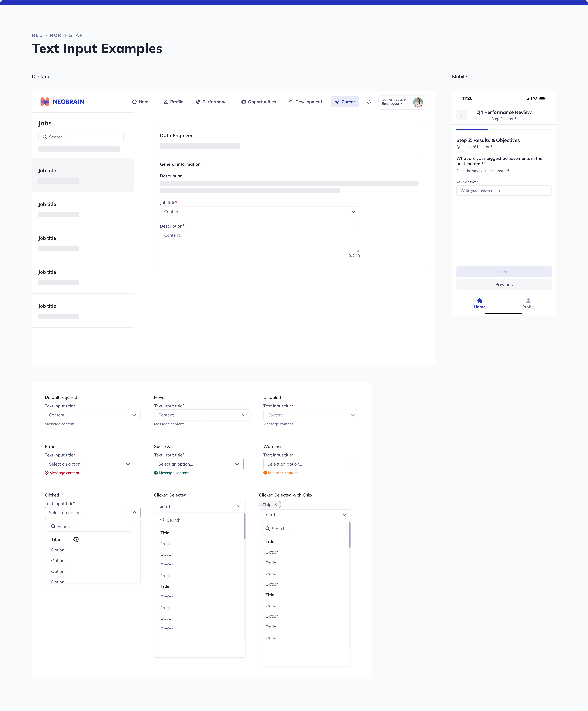Click the Neobrain logo
This screenshot has height=711, width=588.
coord(62,102)
